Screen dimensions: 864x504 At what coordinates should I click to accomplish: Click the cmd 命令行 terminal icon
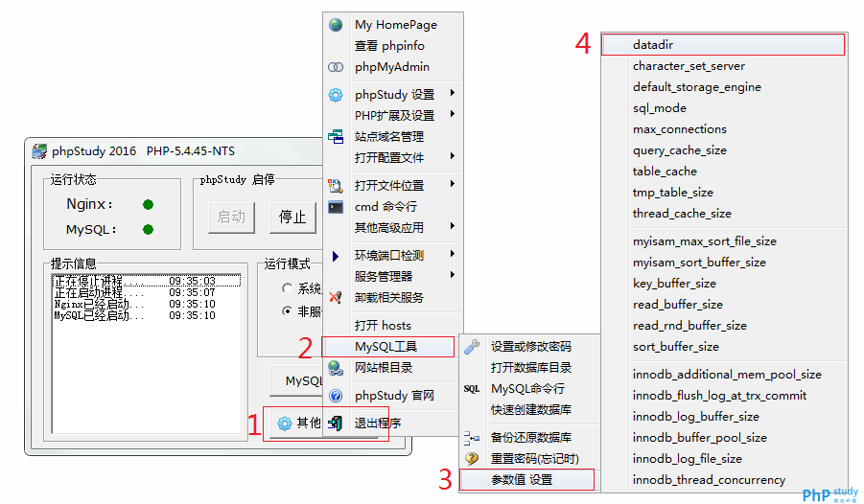336,207
